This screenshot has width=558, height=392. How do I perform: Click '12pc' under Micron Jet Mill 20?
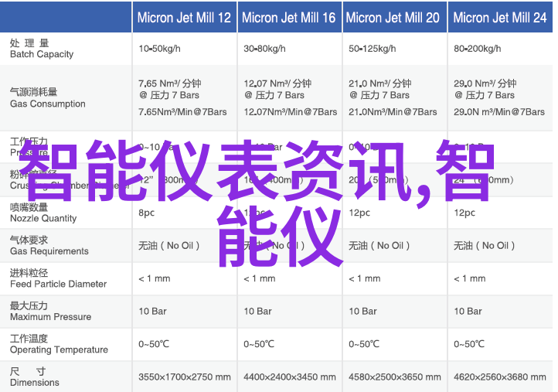point(359,213)
